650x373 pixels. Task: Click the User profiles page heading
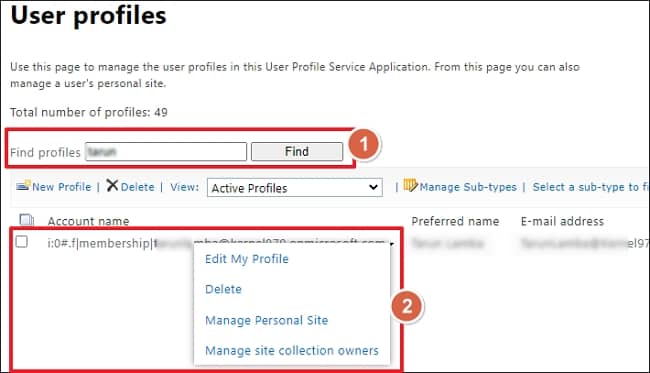(x=88, y=16)
